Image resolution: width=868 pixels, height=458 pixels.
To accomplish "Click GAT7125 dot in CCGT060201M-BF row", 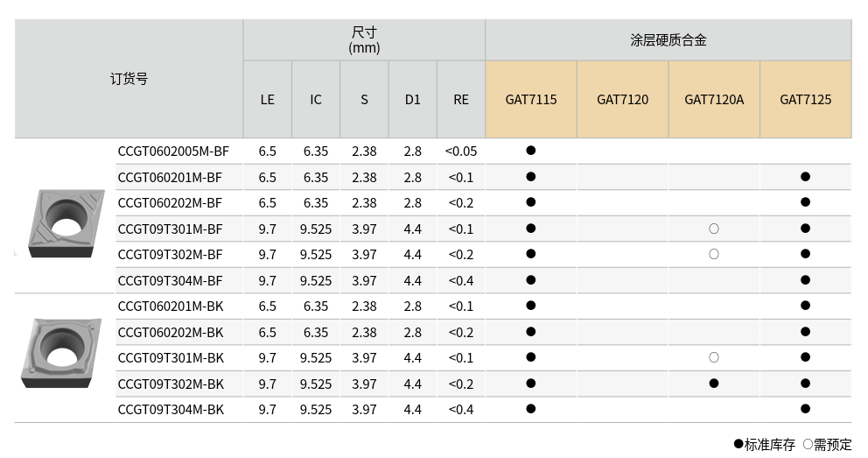I will (x=805, y=177).
